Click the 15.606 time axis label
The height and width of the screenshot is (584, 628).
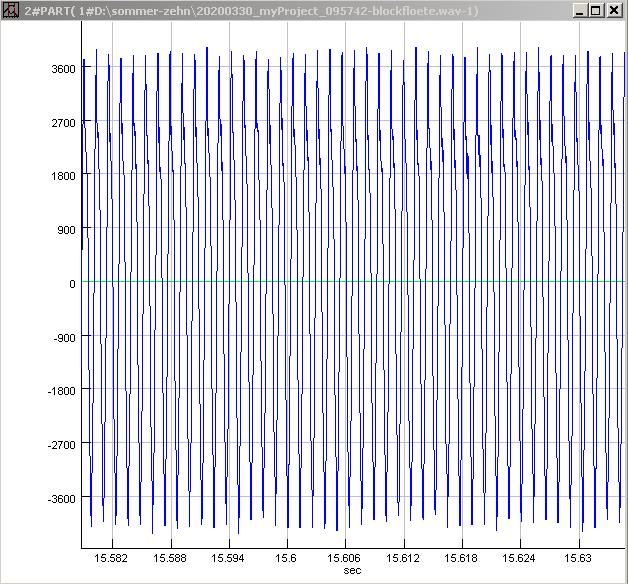click(x=344, y=558)
